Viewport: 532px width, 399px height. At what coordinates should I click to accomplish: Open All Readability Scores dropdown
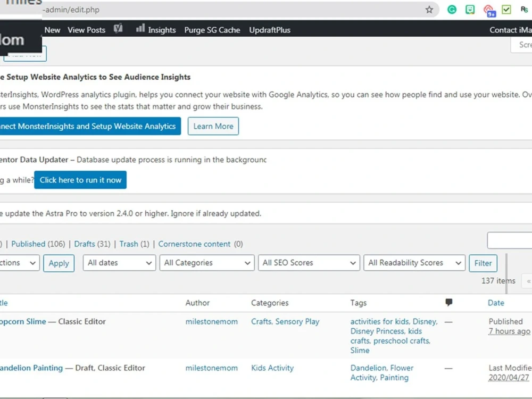[414, 263]
